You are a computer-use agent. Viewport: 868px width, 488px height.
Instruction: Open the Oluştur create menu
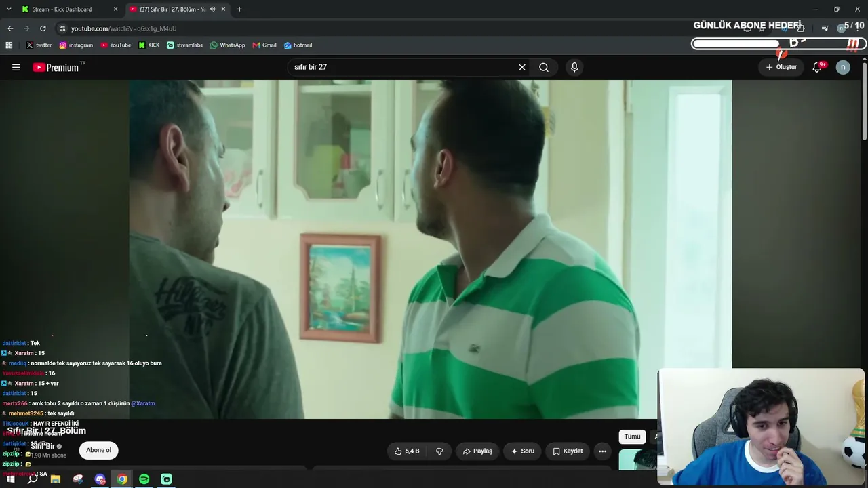pos(781,67)
